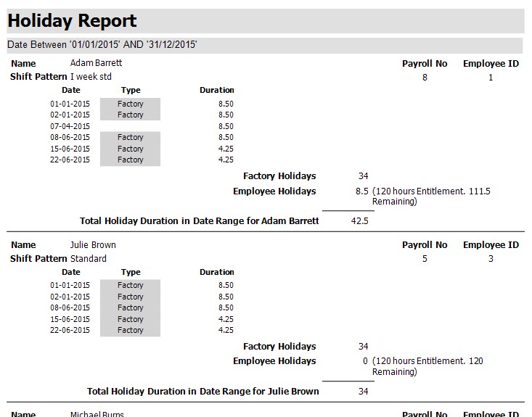Click employee name Julie Brown
532x417 pixels.
tap(93, 245)
